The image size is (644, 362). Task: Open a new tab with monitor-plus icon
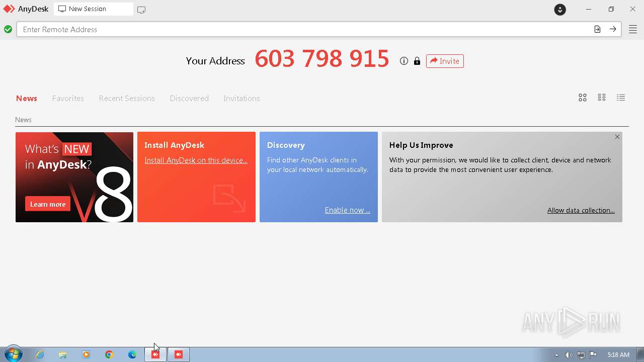pos(141,10)
